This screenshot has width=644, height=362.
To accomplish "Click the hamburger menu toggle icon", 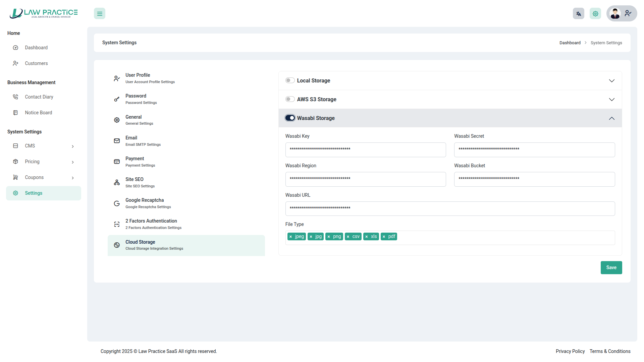I will tap(100, 14).
